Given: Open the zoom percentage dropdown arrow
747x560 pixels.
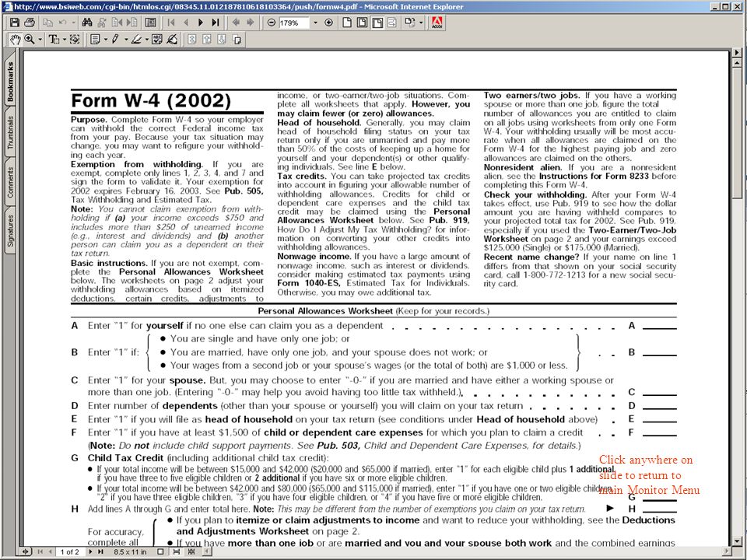Looking at the screenshot, I should 315,23.
